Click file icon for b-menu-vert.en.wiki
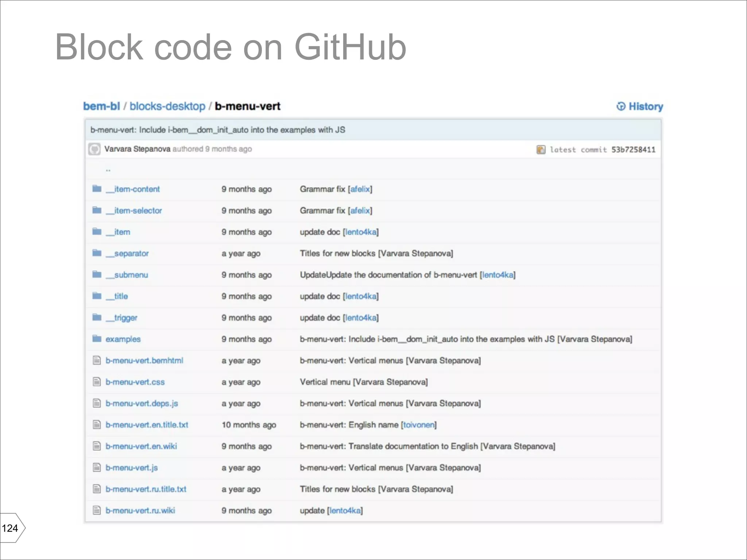 (x=97, y=446)
